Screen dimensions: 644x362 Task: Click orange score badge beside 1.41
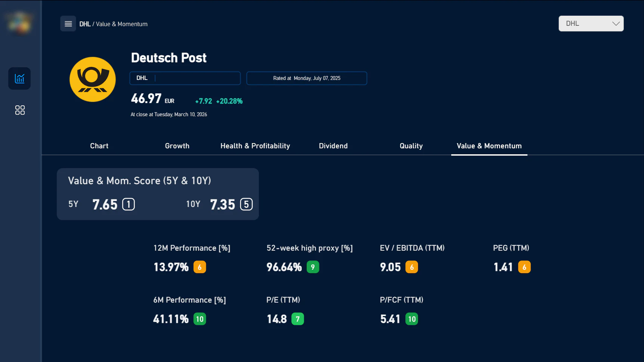click(x=524, y=267)
